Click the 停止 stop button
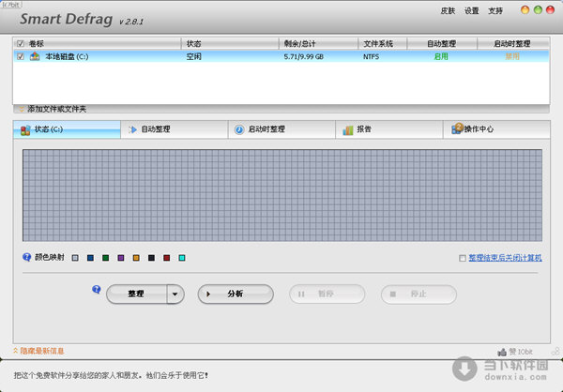Viewport: 563px width, 392px height. (x=418, y=294)
